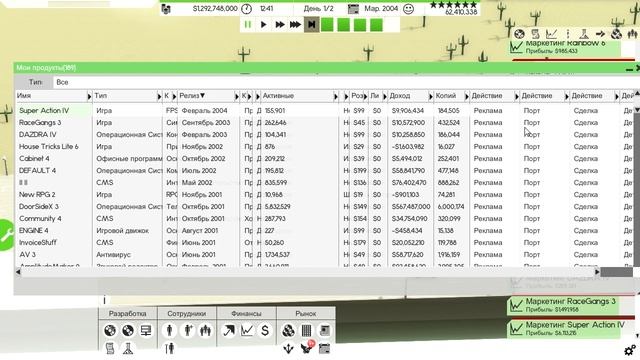The width and height of the screenshot is (640, 360).
Task: Open first disc icon under Разработка
Action: click(x=110, y=330)
